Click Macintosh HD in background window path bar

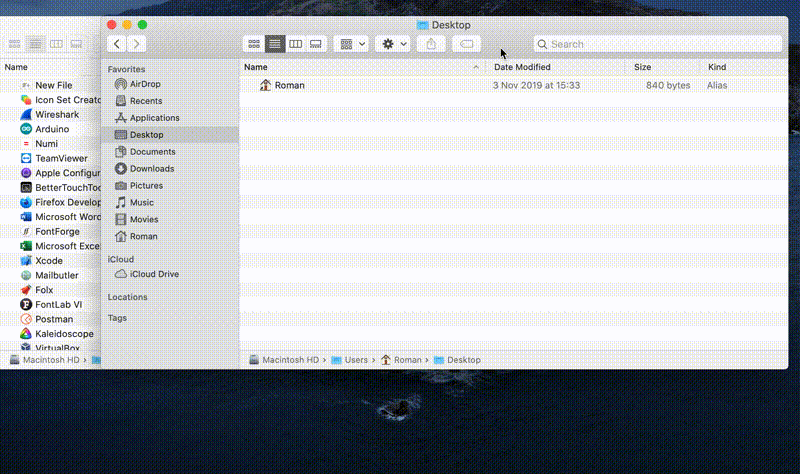click(45, 360)
